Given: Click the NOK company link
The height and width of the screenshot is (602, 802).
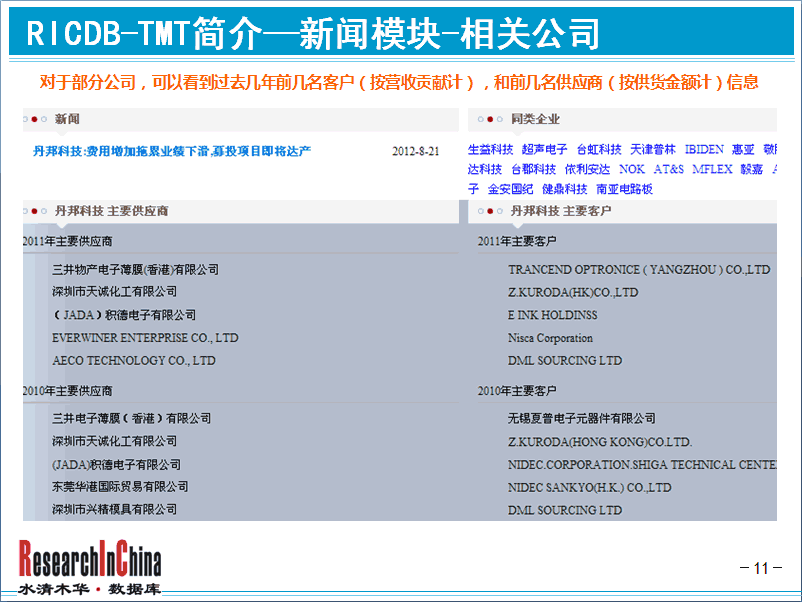Looking at the screenshot, I should (632, 169).
